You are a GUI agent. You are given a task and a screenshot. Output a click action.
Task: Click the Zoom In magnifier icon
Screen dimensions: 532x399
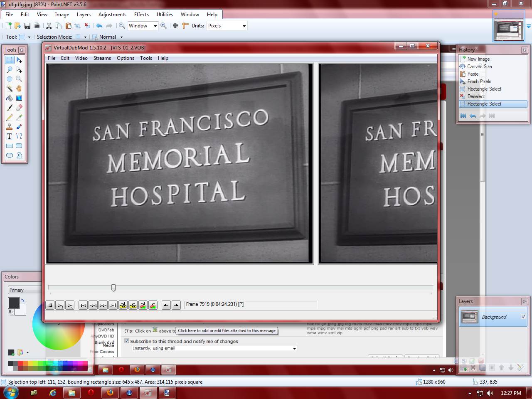164,26
